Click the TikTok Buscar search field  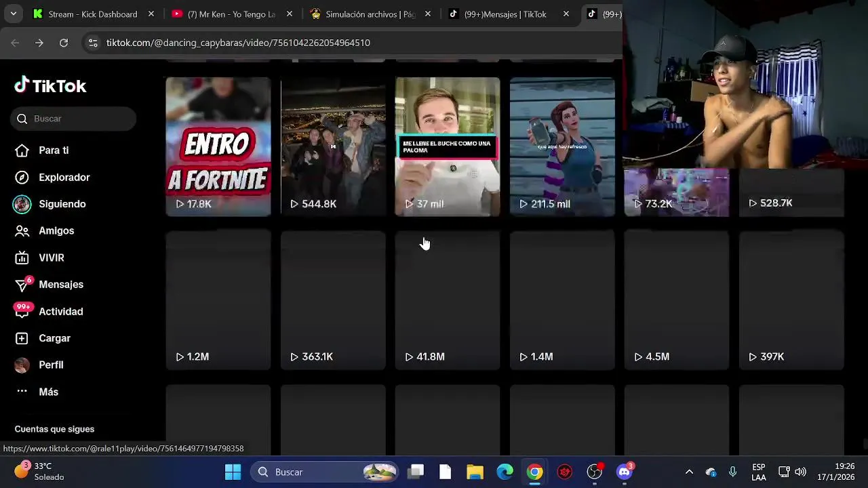[73, 119]
